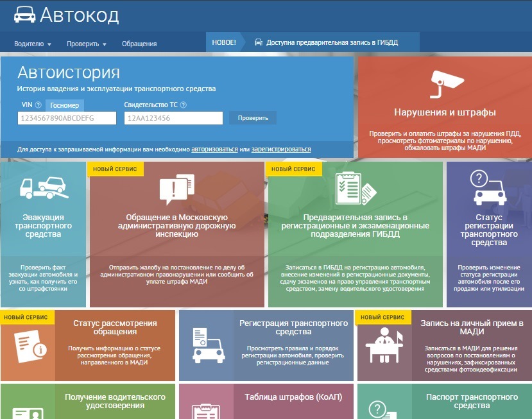Image resolution: width=532 pixels, height=419 pixels.
Task: Click the person at desk icon
Action: point(385,345)
